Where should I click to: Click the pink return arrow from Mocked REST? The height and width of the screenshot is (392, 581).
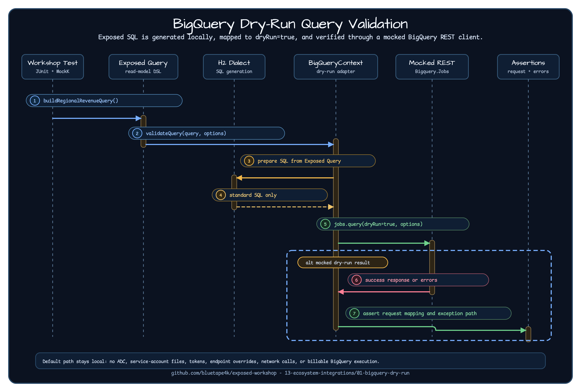[x=384, y=292]
